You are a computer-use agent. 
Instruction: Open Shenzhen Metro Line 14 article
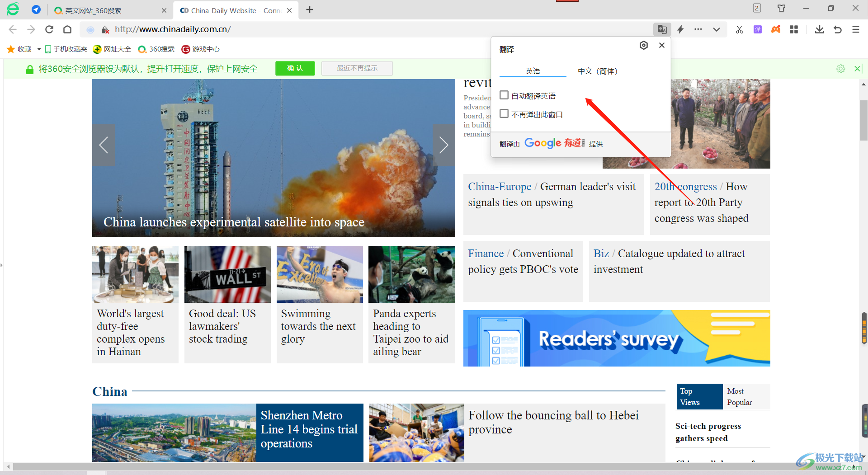tap(309, 429)
